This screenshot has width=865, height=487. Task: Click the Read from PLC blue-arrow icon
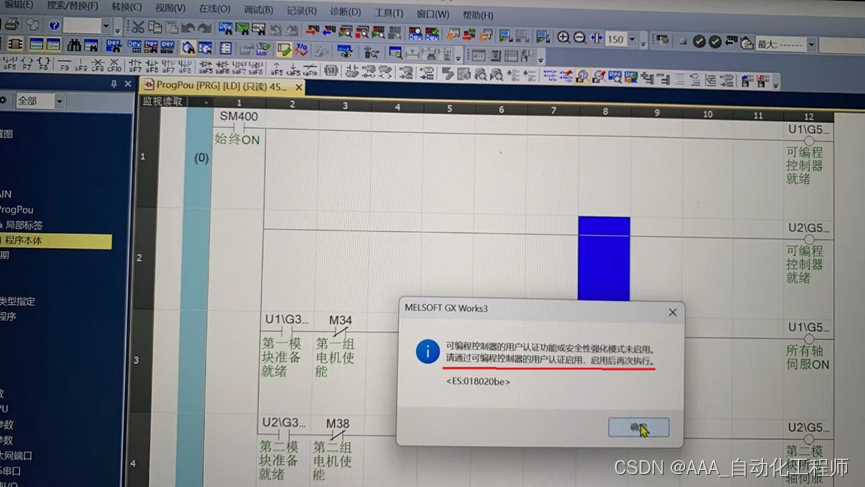point(329,30)
